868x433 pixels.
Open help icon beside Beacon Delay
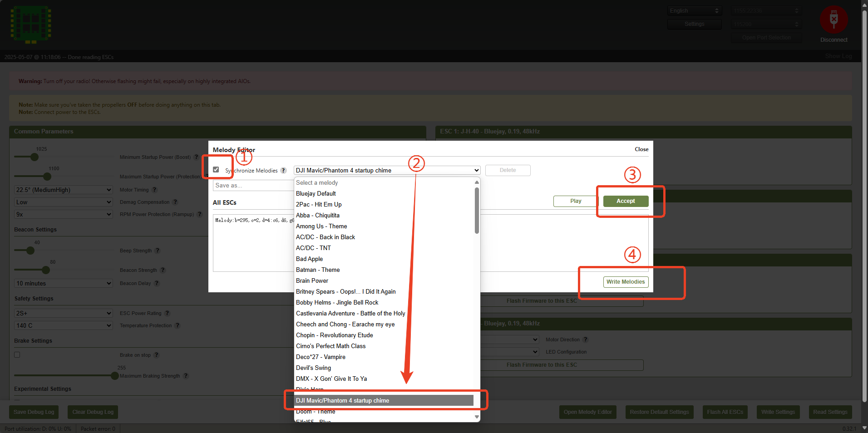[157, 283]
